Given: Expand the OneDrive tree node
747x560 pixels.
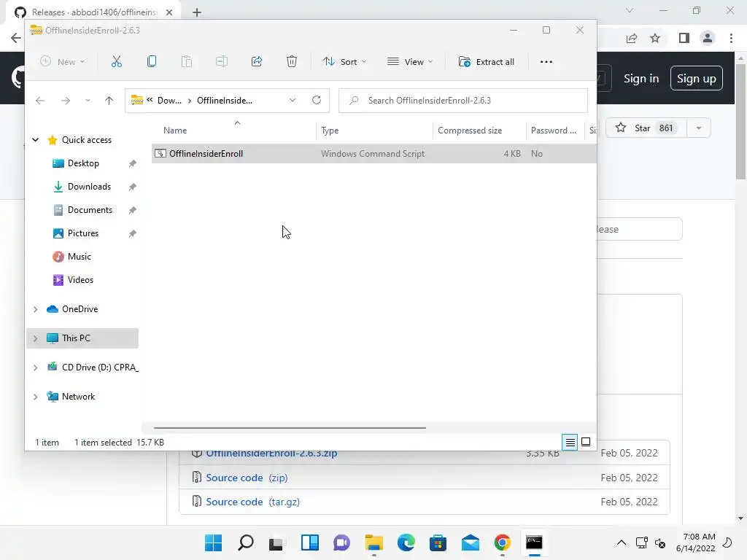Looking at the screenshot, I should [35, 309].
